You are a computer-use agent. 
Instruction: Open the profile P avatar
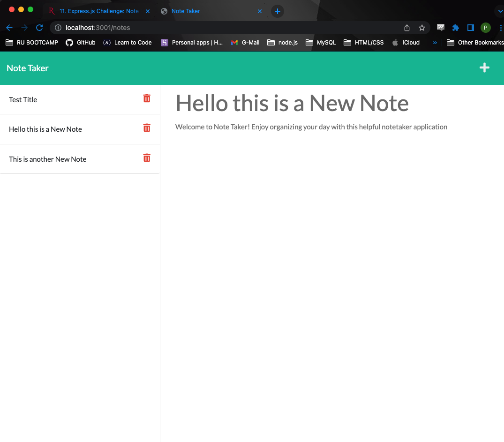(485, 28)
